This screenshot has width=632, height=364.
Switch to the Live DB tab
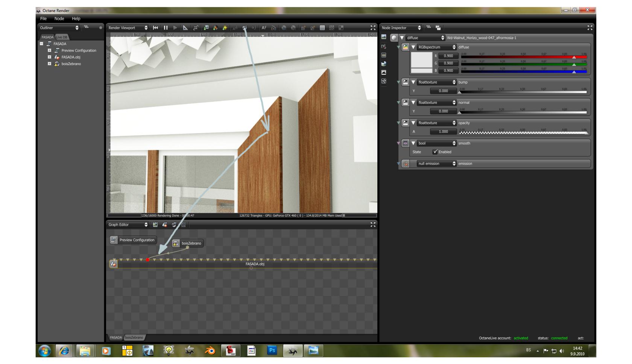click(x=62, y=37)
